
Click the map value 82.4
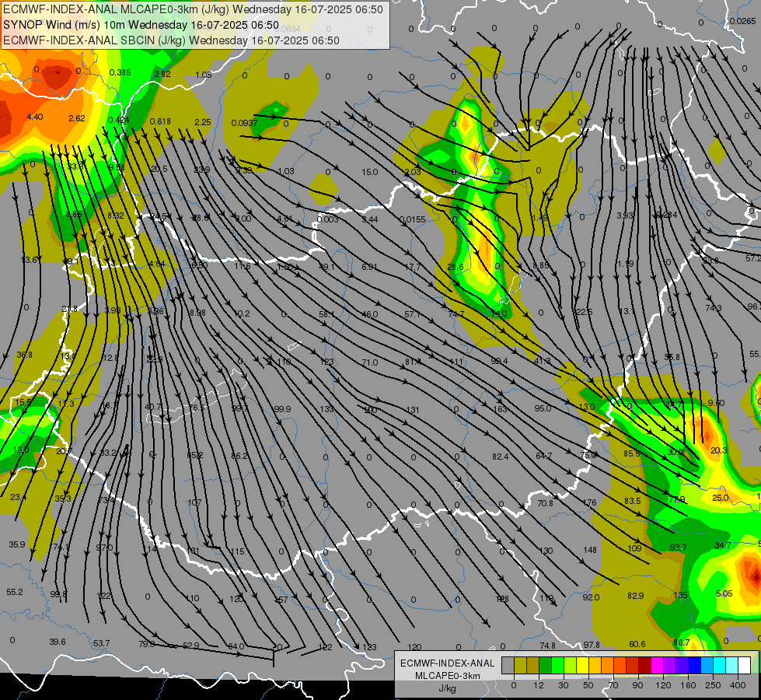[501, 457]
